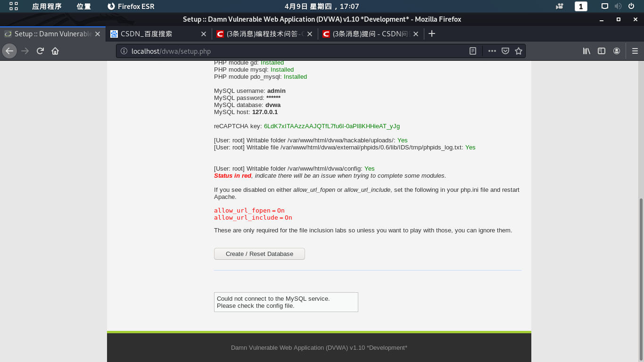Bookmark this page with star icon

pos(519,51)
